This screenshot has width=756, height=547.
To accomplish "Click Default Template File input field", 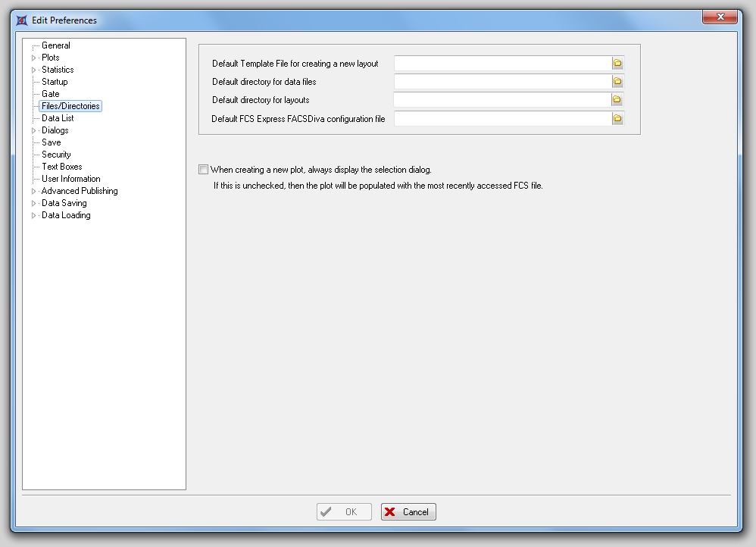I will (502, 64).
